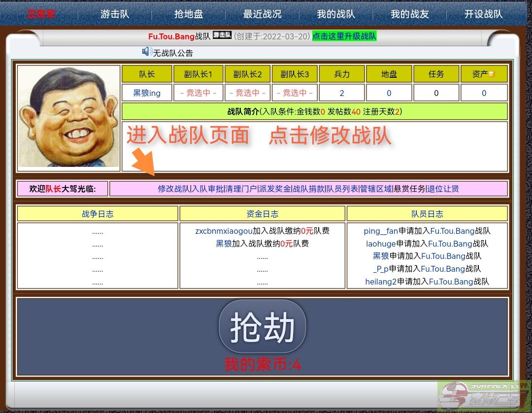Switch to the 抢地盘 tab
Viewport: 532px width, 413px height.
[189, 14]
